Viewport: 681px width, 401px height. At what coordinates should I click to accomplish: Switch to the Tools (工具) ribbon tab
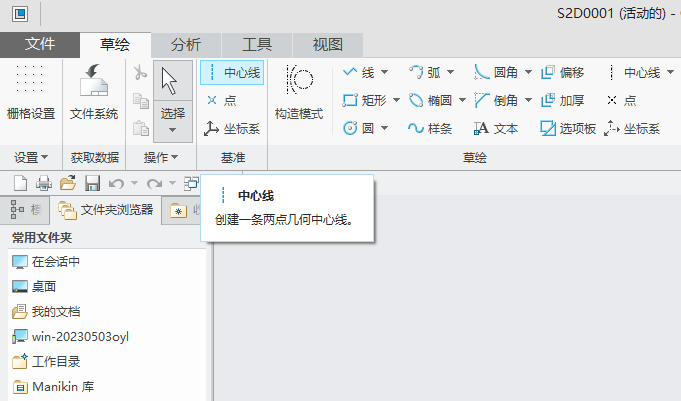257,45
